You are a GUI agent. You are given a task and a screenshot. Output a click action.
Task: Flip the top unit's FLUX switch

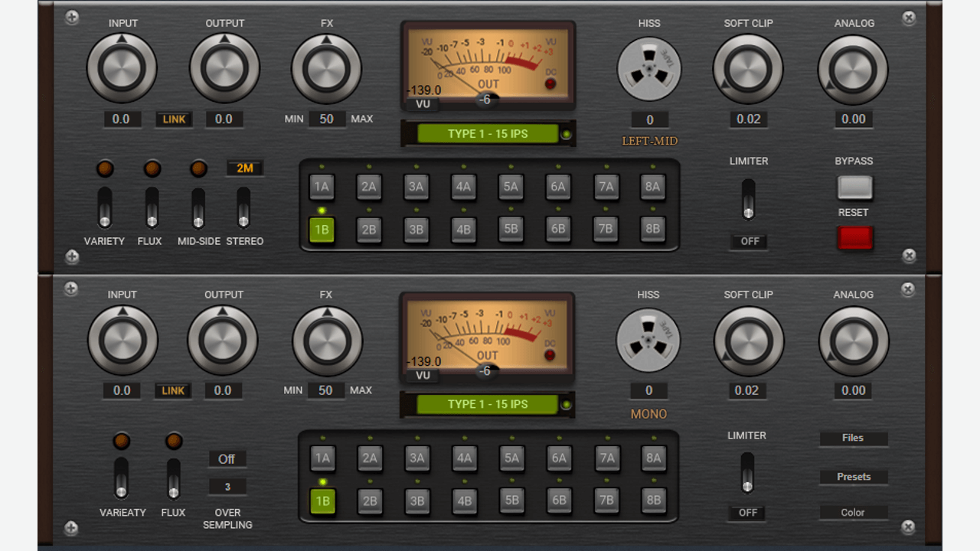[x=152, y=207]
